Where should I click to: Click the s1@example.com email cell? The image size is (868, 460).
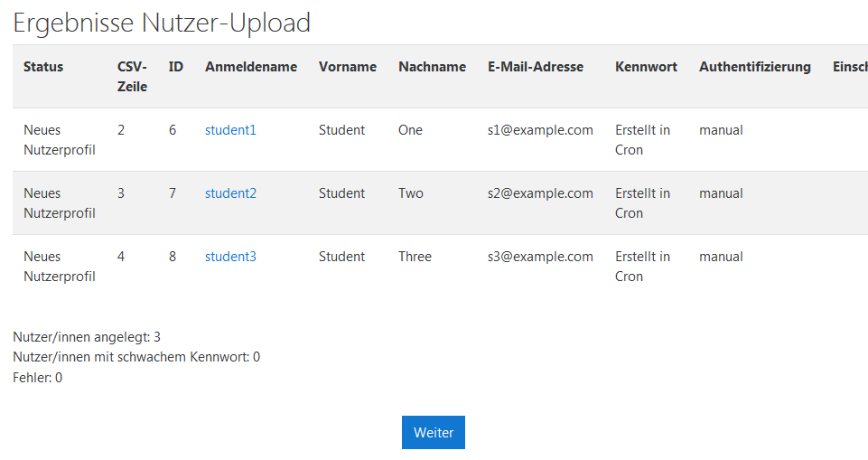[x=540, y=130]
